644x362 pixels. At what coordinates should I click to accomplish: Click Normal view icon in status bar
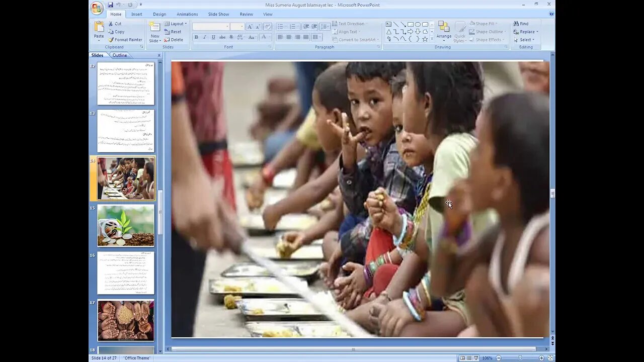click(462, 358)
